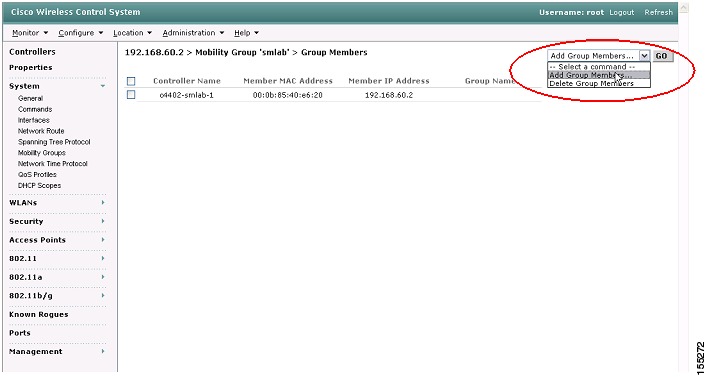
Task: Click the Access Points sidebar label
Action: click(37, 240)
